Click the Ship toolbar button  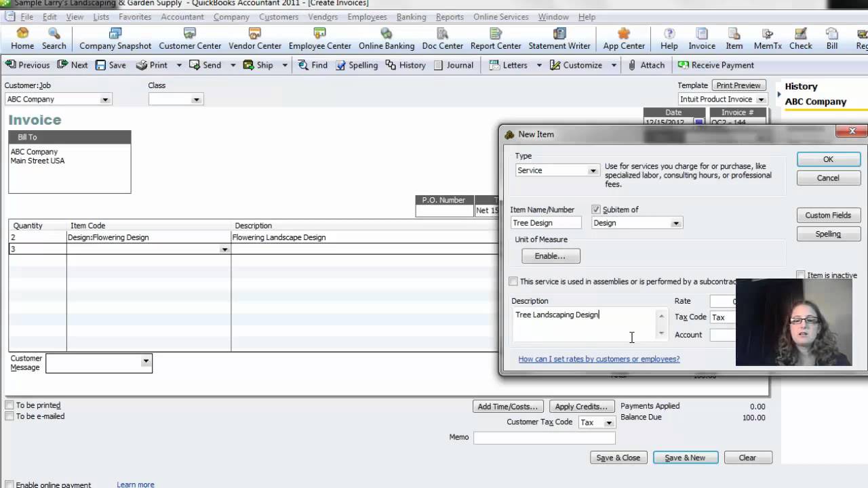tap(258, 65)
